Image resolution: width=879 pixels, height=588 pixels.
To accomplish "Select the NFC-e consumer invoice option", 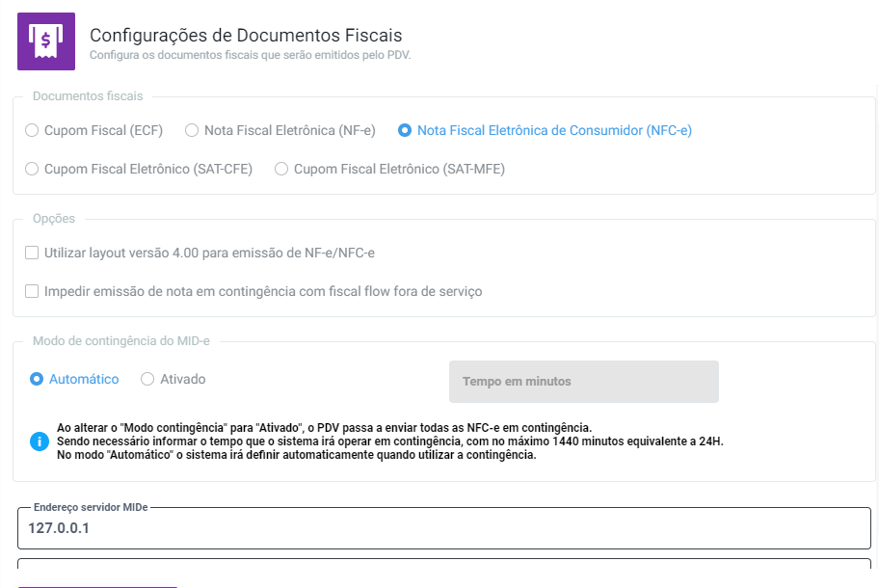I will 405,130.
